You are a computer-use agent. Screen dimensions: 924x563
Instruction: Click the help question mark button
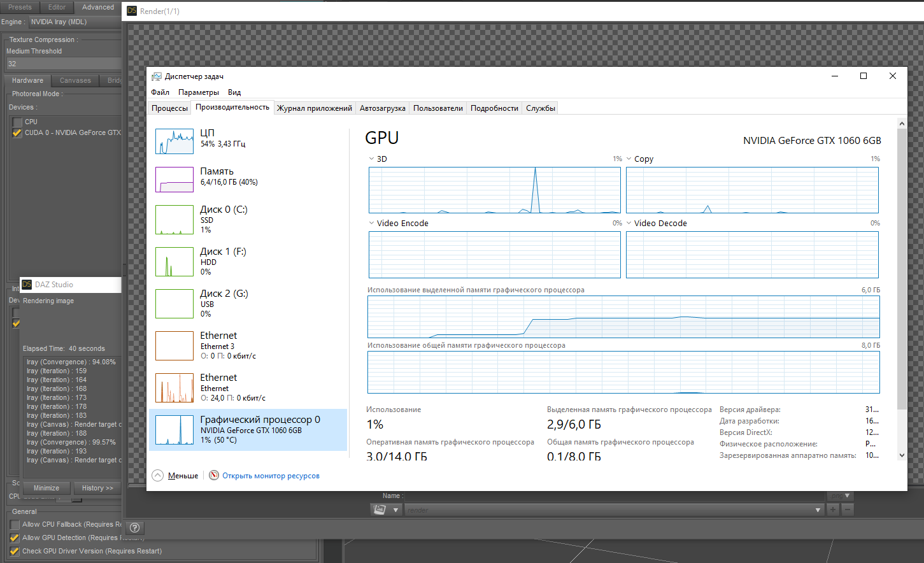pos(135,527)
